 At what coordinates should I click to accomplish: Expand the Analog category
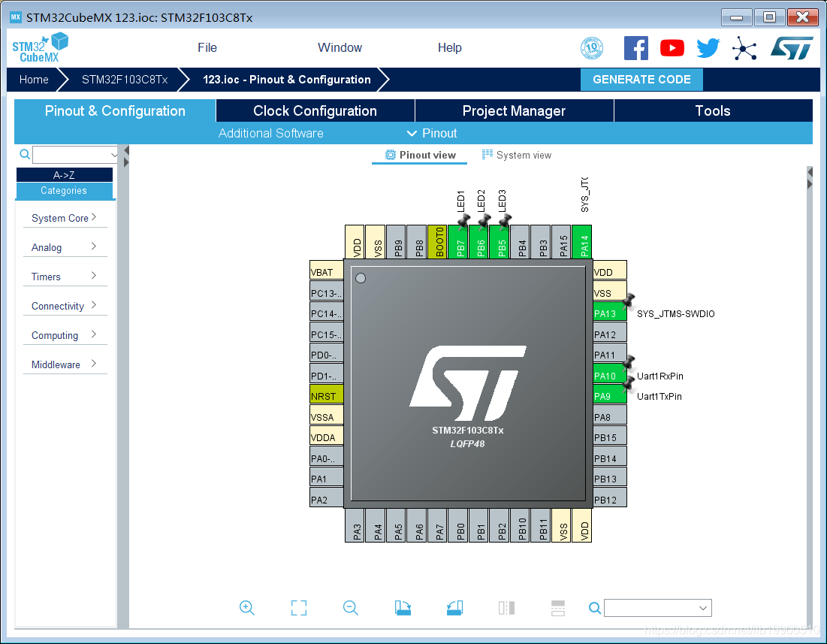pos(65,246)
